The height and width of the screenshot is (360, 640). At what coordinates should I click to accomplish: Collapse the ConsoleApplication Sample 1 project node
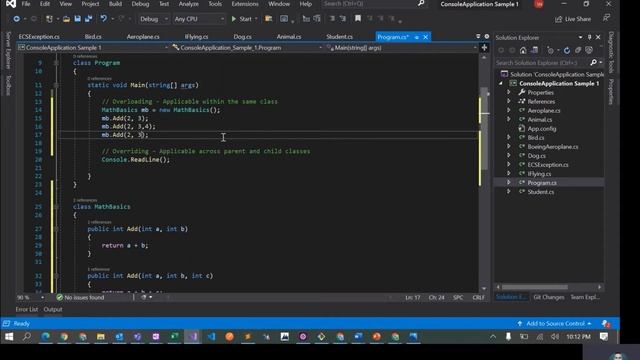501,83
